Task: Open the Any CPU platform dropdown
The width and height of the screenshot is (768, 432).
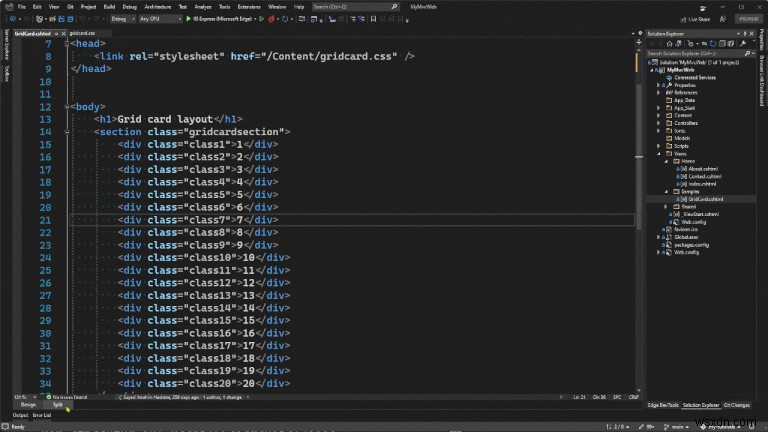Action: point(160,19)
